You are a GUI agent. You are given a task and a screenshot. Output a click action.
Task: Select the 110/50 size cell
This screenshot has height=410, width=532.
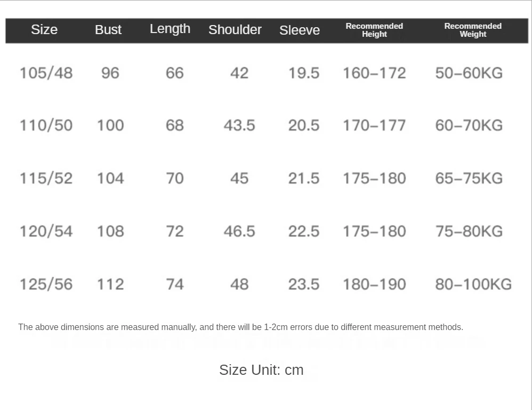pyautogui.click(x=46, y=125)
